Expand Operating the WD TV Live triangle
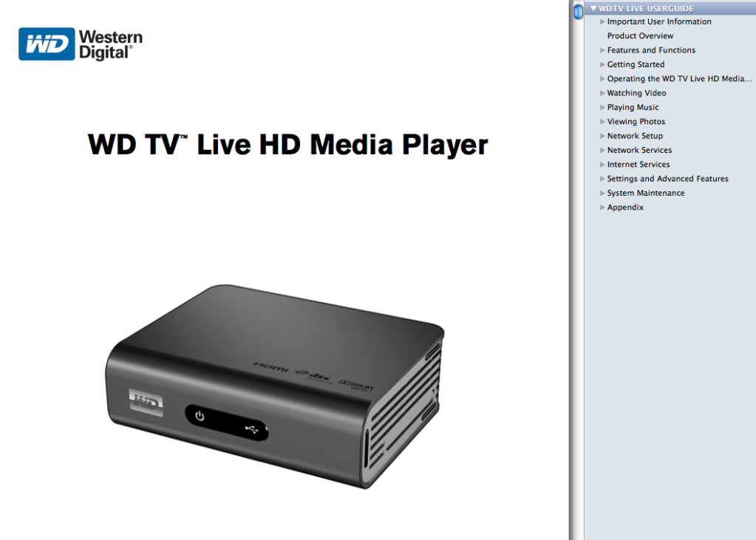Image resolution: width=756 pixels, height=540 pixels. pos(602,78)
